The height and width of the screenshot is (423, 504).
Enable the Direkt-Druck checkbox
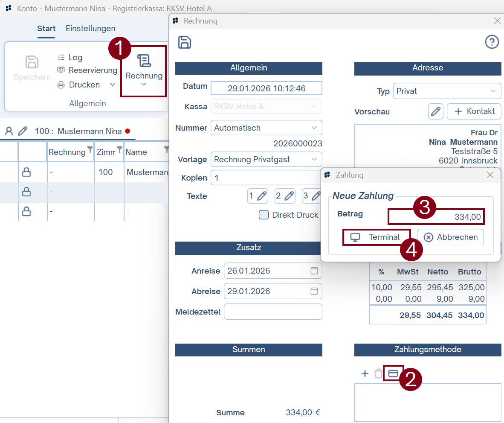[x=264, y=215]
